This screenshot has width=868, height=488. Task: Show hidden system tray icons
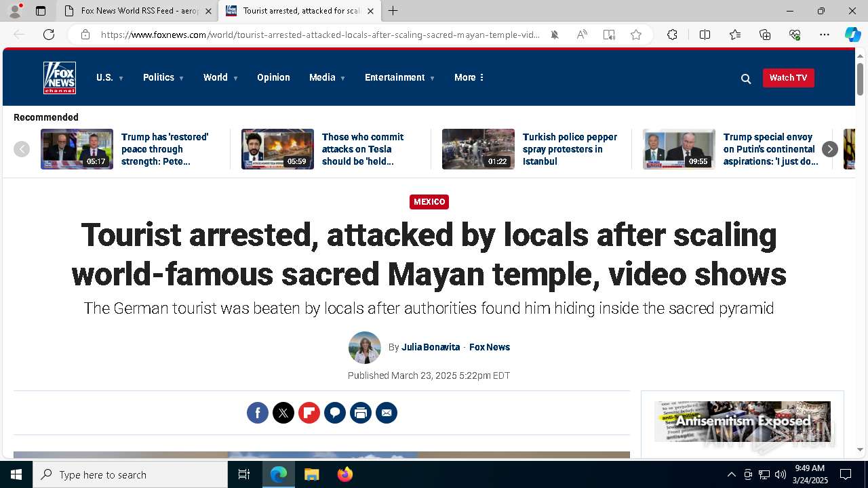coord(731,474)
